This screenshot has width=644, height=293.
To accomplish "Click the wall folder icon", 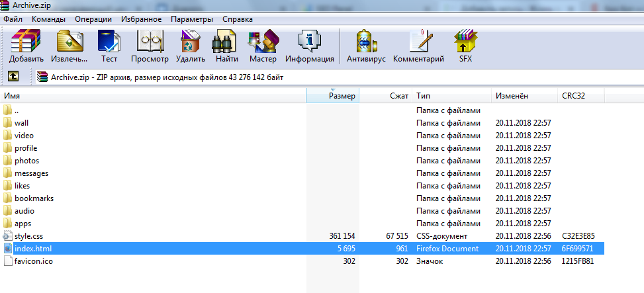I will 7,123.
